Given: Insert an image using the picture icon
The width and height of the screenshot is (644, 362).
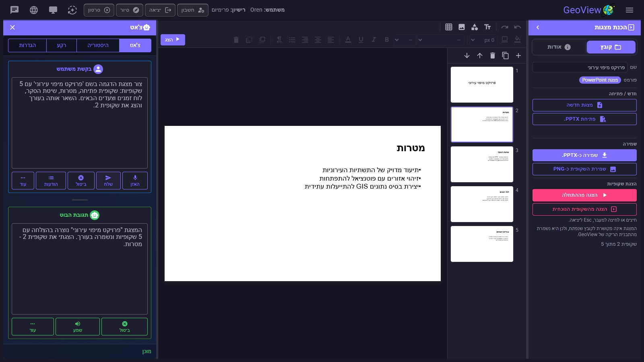Looking at the screenshot, I should [462, 27].
